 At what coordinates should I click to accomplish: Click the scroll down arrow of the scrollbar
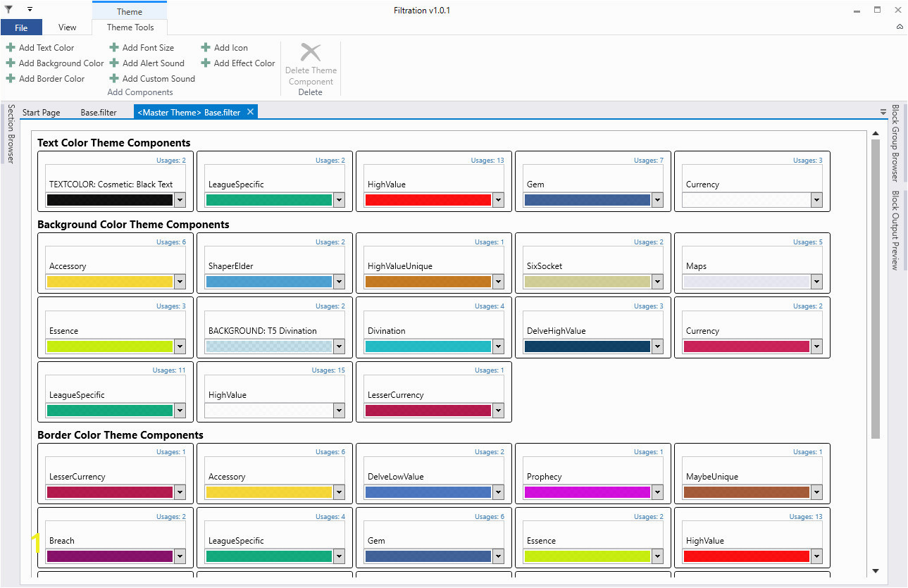876,571
